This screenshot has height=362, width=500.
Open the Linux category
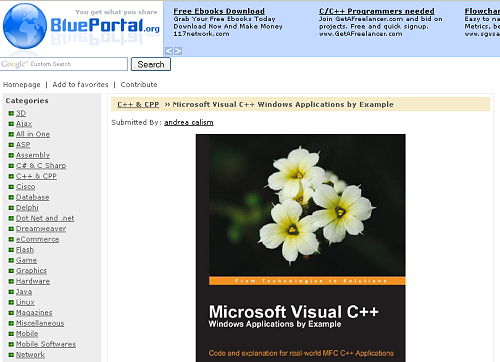click(25, 302)
